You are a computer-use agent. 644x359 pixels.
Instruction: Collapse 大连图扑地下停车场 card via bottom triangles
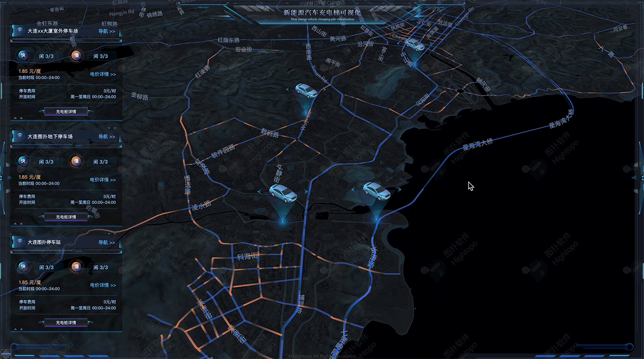[18, 224]
